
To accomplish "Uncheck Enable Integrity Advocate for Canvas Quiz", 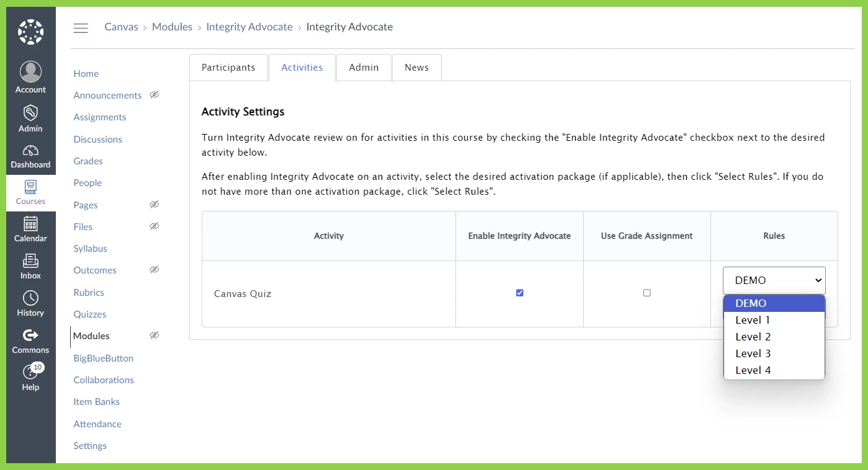I will tap(520, 293).
